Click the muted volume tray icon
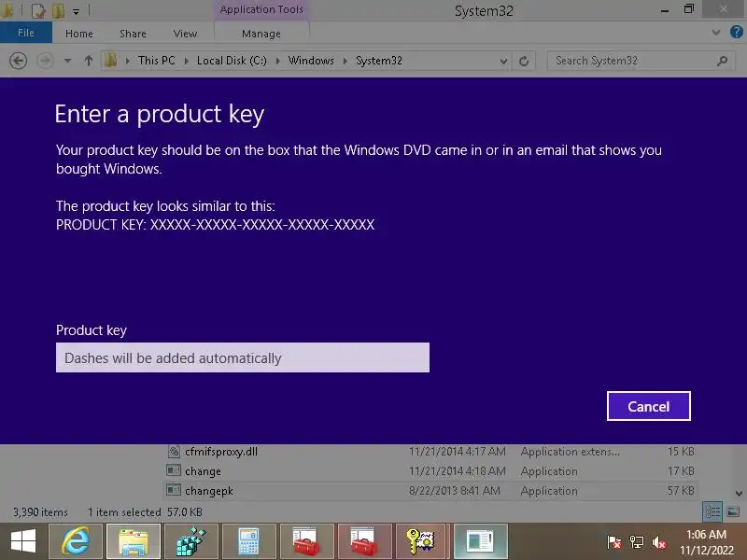The width and height of the screenshot is (747, 560). tap(659, 542)
